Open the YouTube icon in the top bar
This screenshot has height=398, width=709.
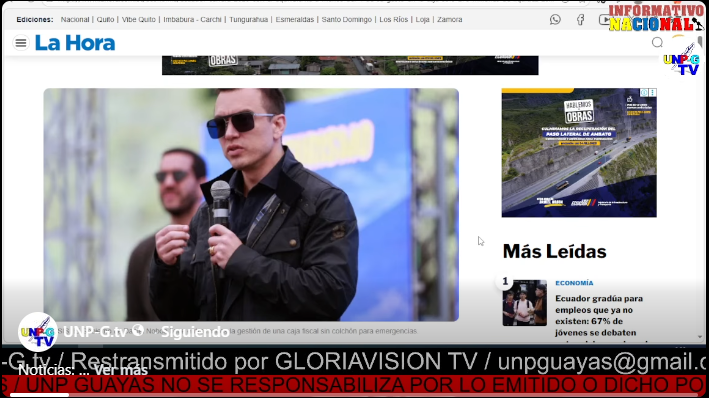(604, 19)
